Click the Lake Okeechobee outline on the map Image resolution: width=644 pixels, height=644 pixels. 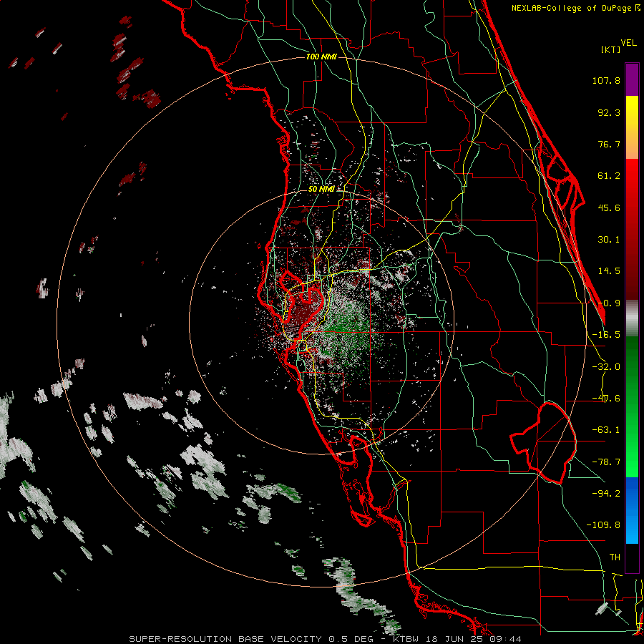(x=545, y=443)
